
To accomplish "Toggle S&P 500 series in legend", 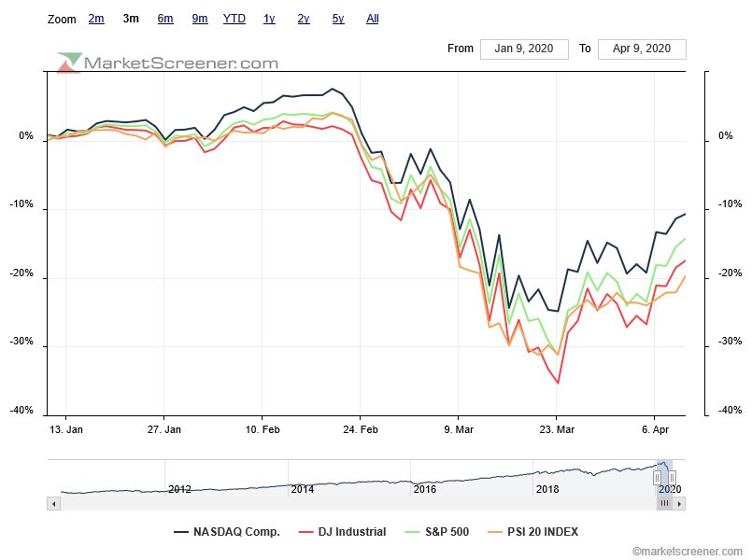I will coord(437,532).
